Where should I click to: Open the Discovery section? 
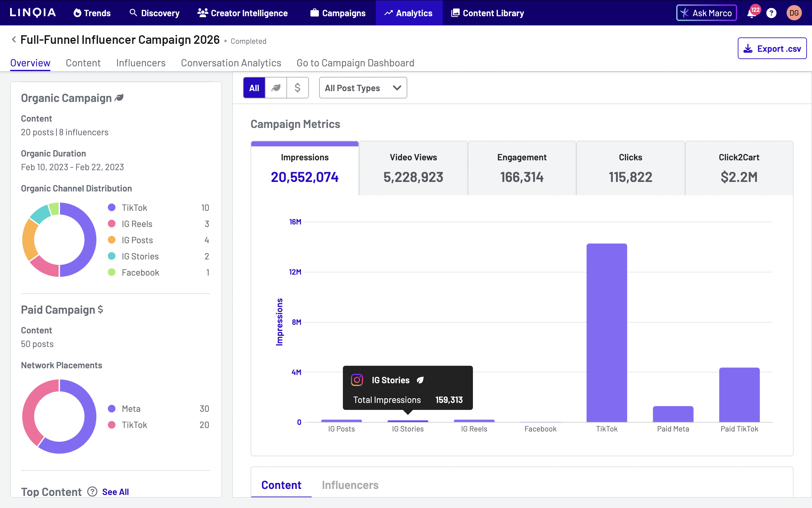[154, 13]
